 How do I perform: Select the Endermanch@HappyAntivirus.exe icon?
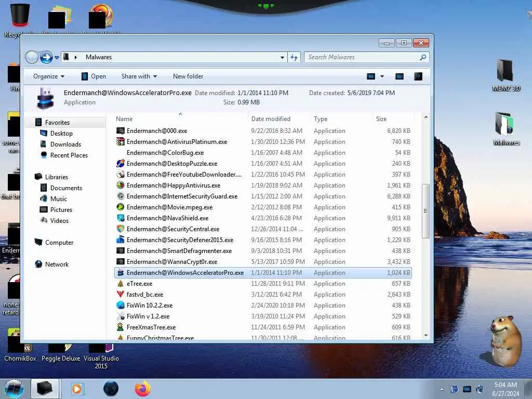click(x=121, y=185)
